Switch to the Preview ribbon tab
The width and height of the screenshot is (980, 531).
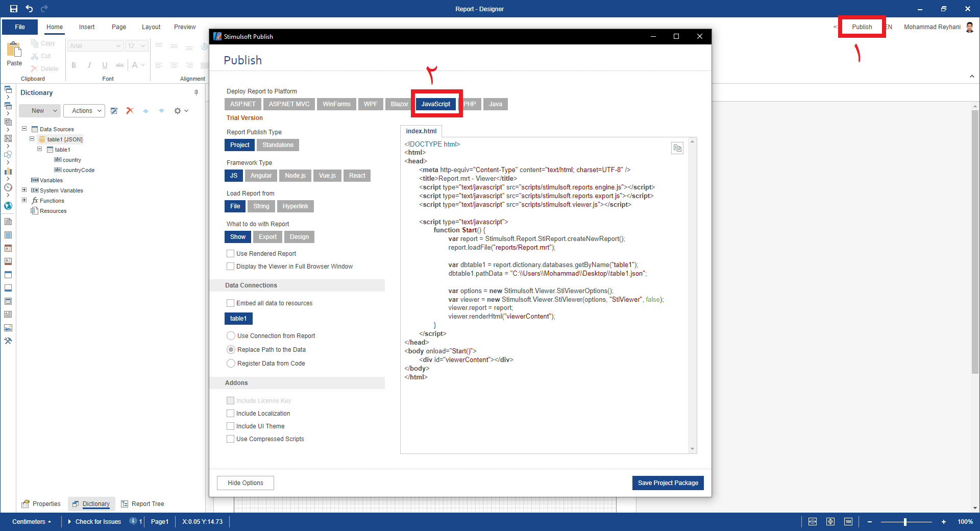pos(185,27)
